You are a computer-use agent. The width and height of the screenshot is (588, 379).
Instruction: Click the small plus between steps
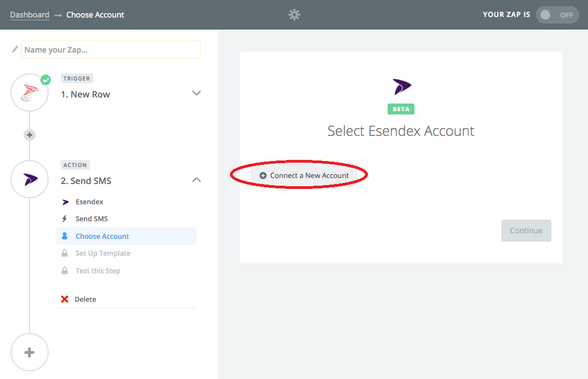[30, 135]
